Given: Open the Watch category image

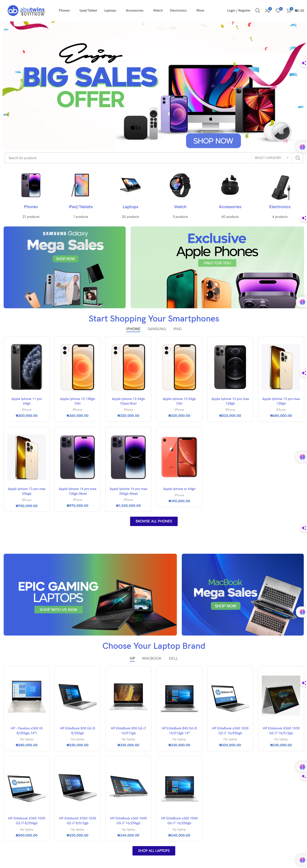Looking at the screenshot, I should [x=180, y=185].
